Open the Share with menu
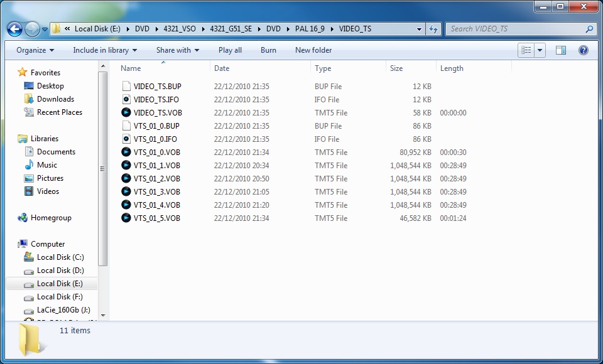This screenshot has height=364, width=603. [178, 50]
